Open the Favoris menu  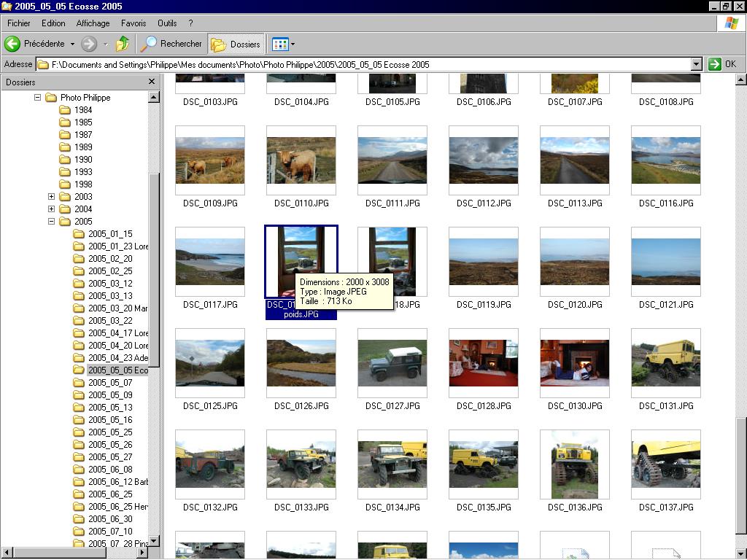133,23
